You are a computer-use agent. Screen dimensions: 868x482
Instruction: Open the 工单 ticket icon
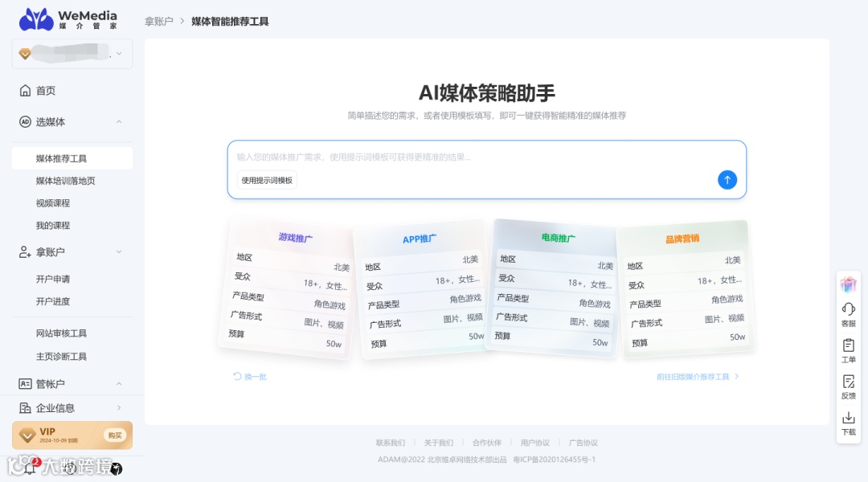pos(848,346)
